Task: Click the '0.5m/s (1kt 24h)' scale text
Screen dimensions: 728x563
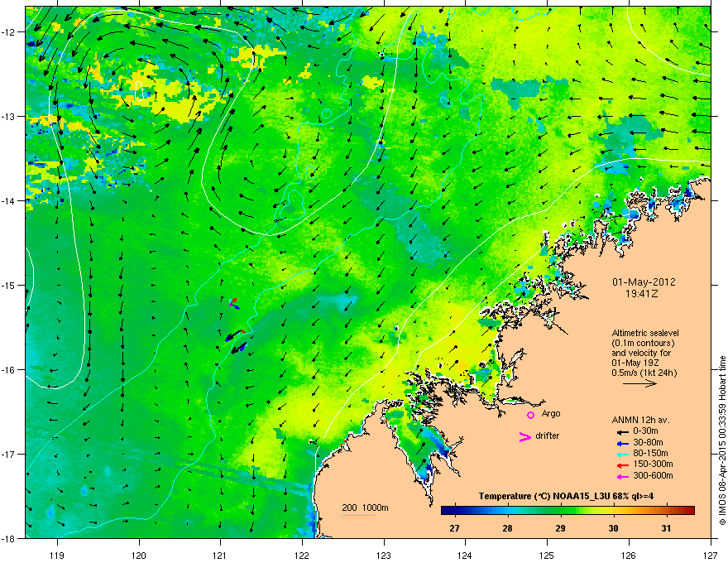Action: click(x=644, y=373)
